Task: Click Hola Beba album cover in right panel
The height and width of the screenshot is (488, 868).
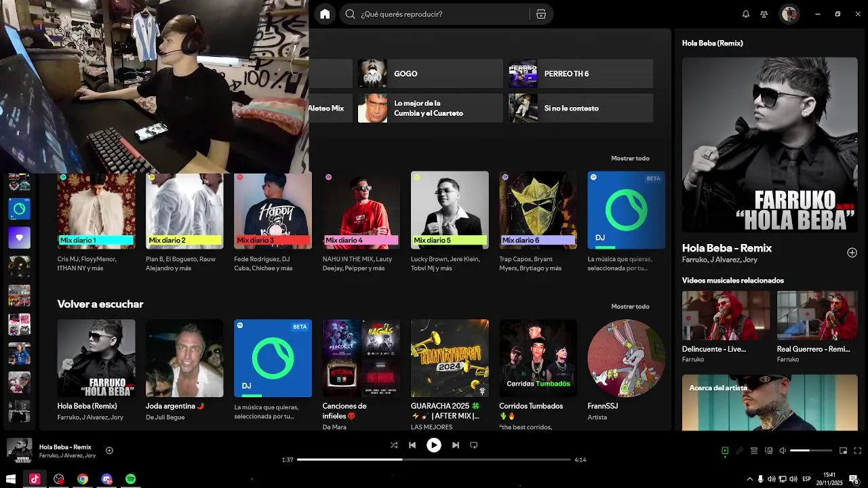Action: [770, 144]
